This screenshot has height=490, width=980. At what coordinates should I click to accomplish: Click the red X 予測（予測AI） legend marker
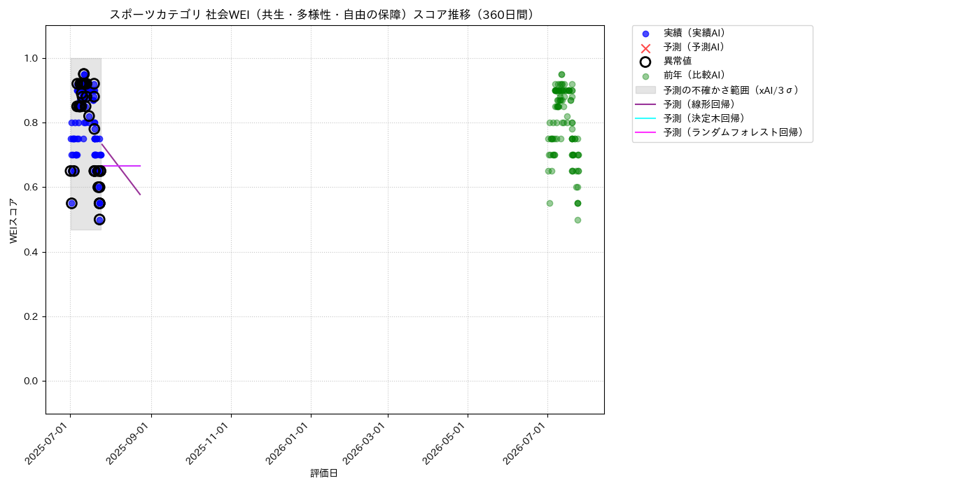[x=645, y=48]
